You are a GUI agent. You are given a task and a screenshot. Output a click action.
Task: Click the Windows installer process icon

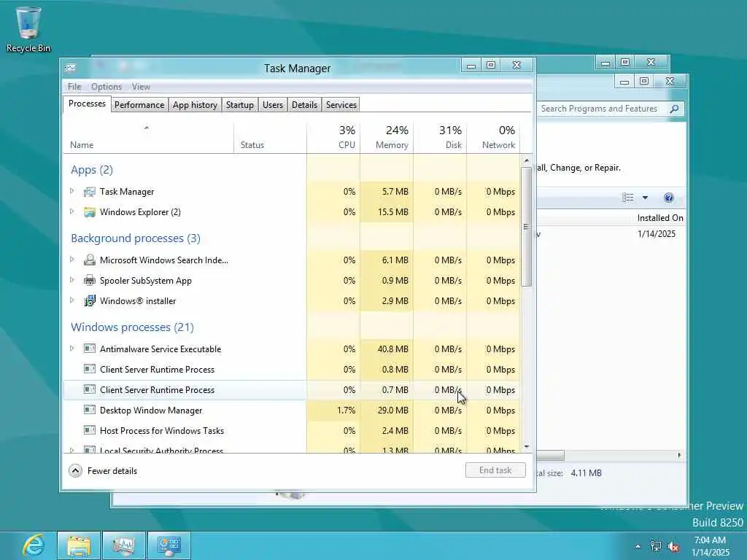tap(89, 301)
